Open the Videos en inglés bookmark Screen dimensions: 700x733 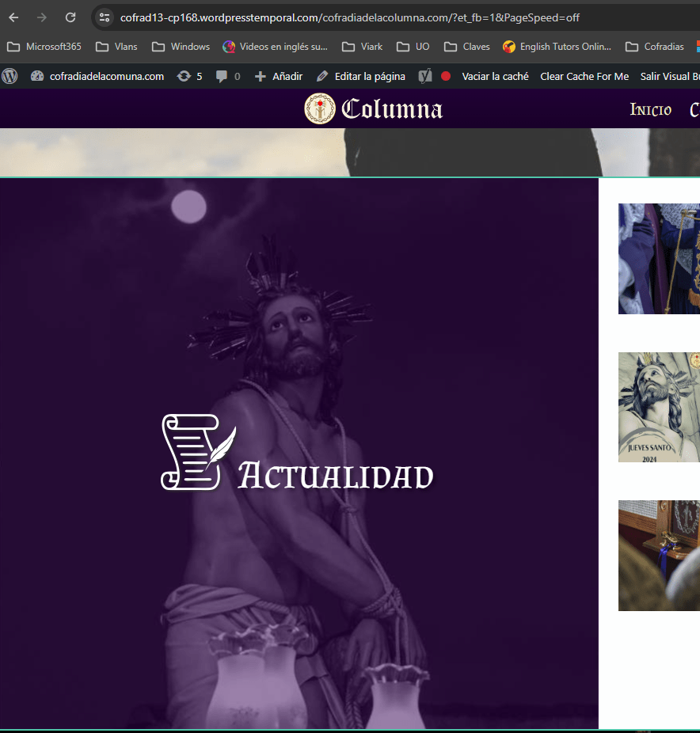pyautogui.click(x=275, y=47)
